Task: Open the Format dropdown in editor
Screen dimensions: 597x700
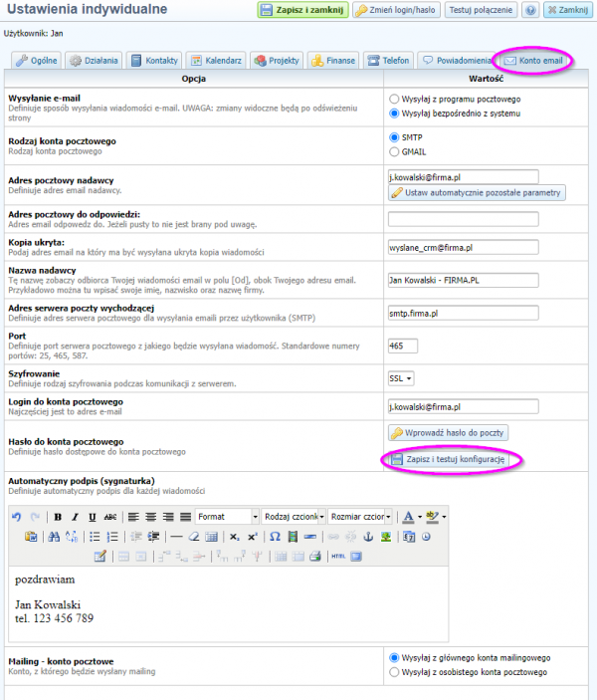Action: coord(227,517)
